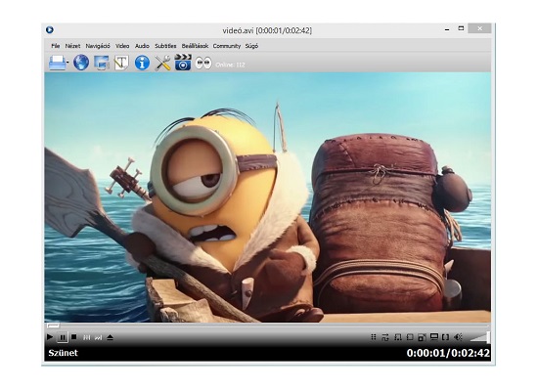Open the Subtitles menu
This screenshot has width=538, height=392.
[165, 46]
